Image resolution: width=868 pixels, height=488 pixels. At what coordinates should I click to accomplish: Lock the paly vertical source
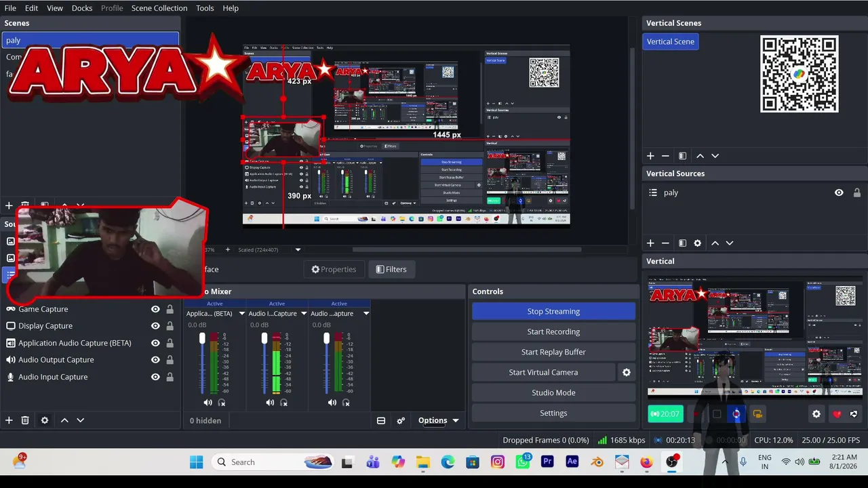click(857, 192)
